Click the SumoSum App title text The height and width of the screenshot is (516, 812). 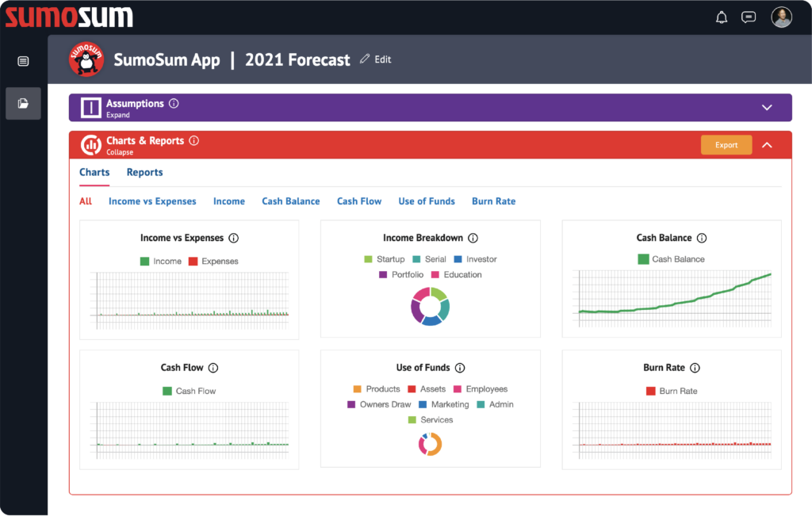click(167, 60)
